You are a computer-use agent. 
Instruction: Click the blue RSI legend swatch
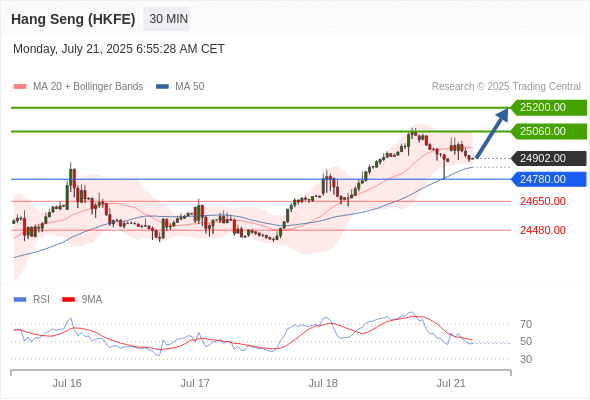tap(20, 300)
